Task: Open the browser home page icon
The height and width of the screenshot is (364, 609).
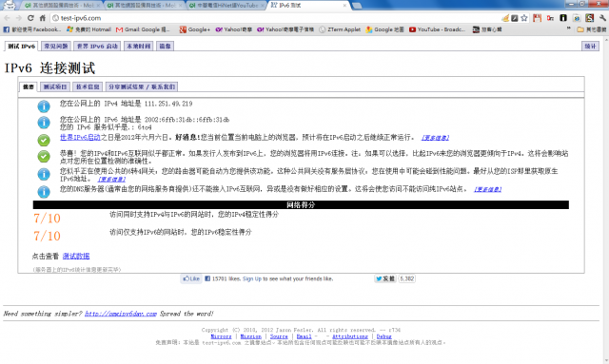Action: coord(43,18)
